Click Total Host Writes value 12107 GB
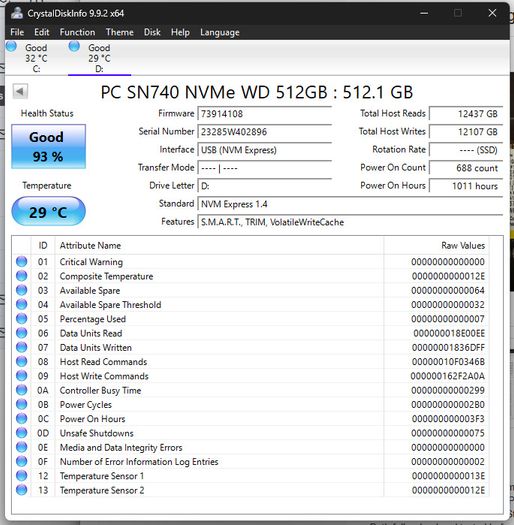 pos(466,132)
